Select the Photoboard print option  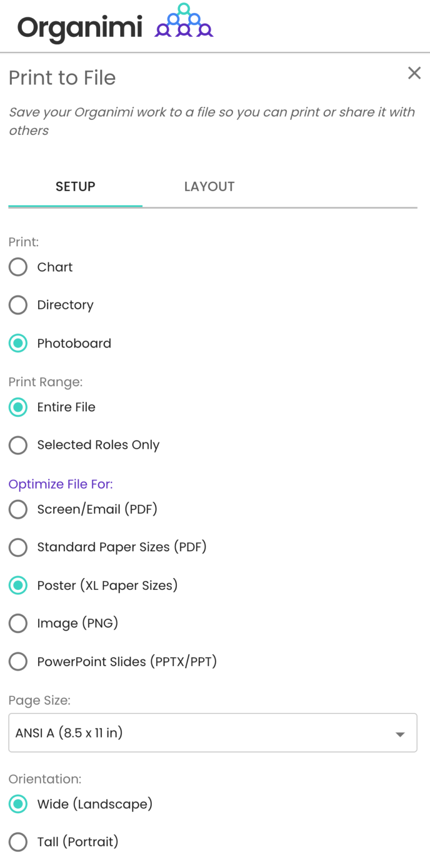point(18,343)
